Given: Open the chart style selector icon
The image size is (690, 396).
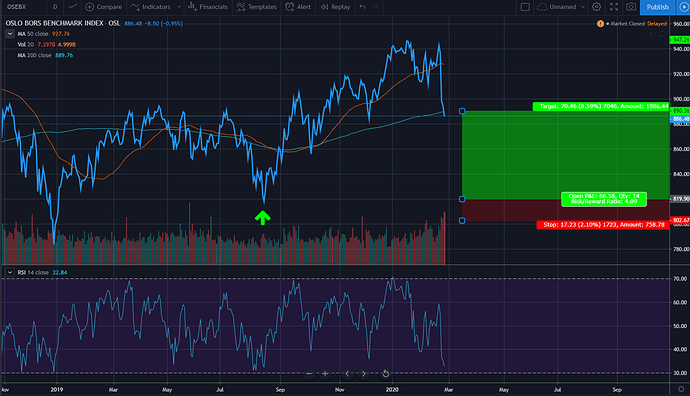Looking at the screenshot, I should click(73, 7).
